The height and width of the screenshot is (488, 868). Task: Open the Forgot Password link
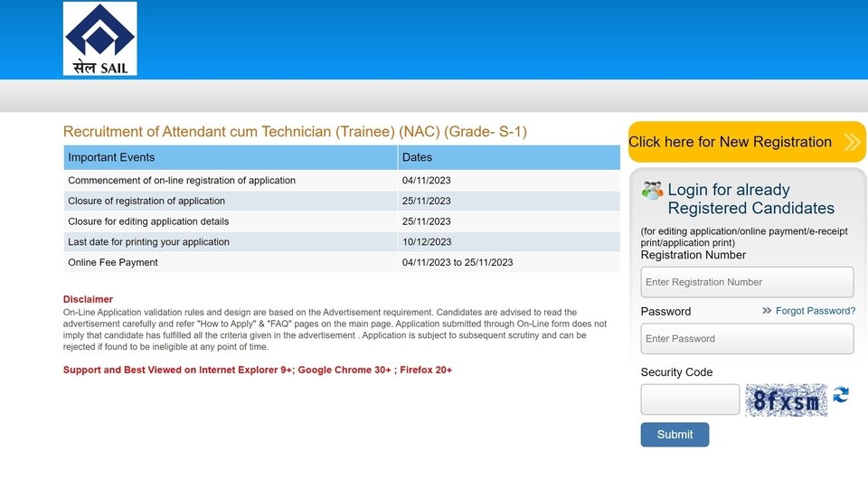pyautogui.click(x=815, y=311)
